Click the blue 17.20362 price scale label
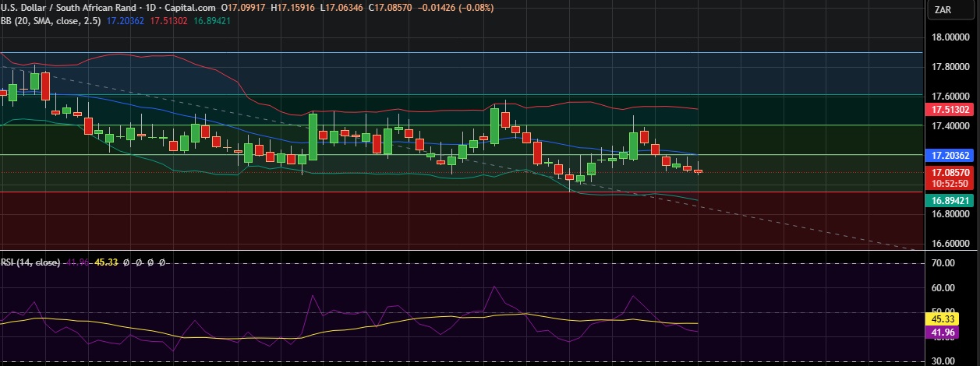This screenshot has height=366, width=980. coord(950,156)
